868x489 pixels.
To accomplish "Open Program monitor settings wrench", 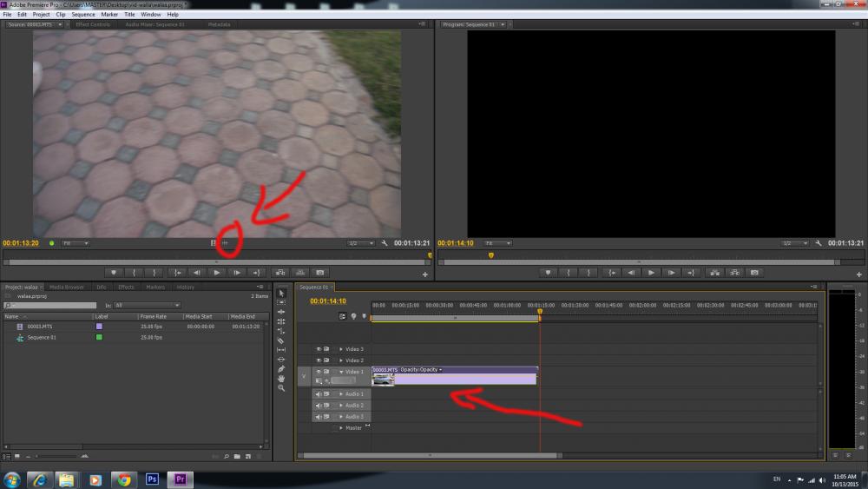I will click(819, 243).
